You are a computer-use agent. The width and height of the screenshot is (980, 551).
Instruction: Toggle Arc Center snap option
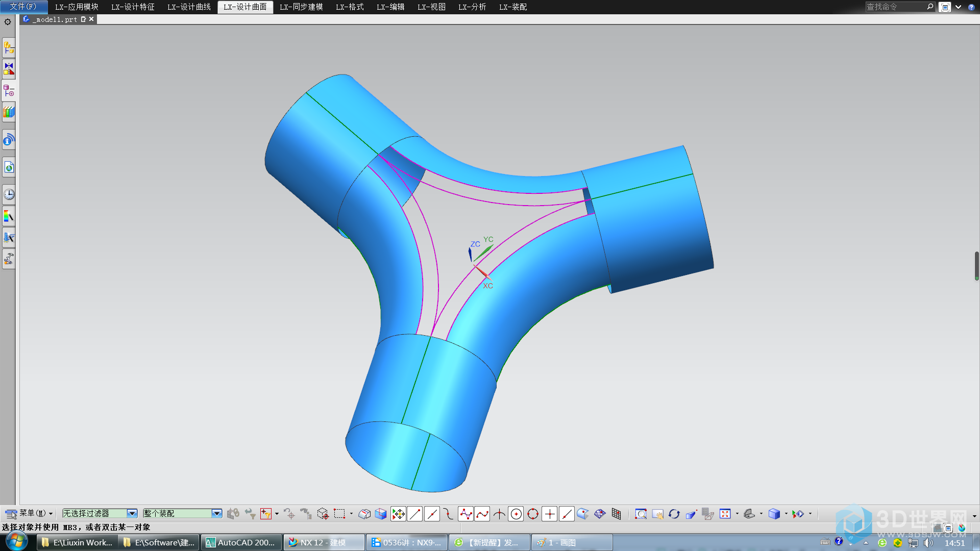516,514
